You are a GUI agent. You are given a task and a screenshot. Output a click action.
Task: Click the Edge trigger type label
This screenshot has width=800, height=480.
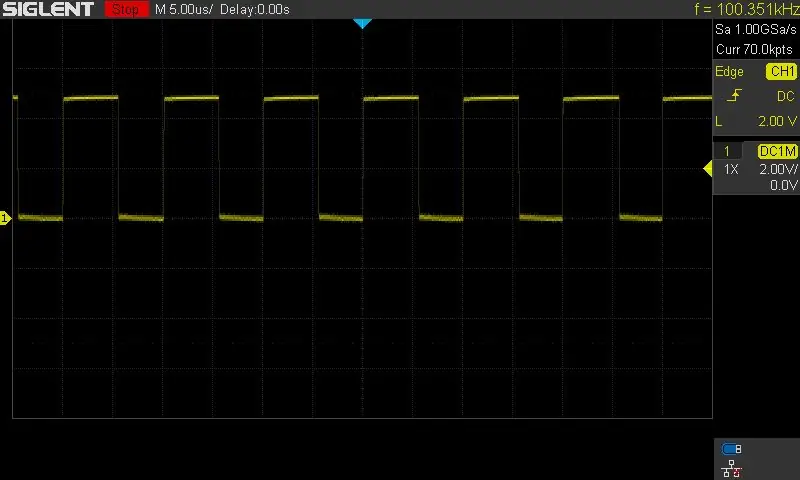point(729,72)
